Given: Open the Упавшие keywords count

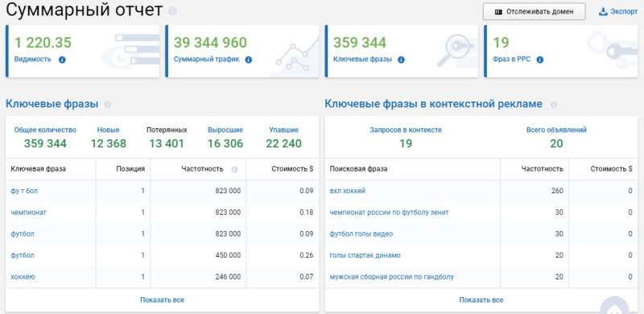Looking at the screenshot, I should click(283, 137).
